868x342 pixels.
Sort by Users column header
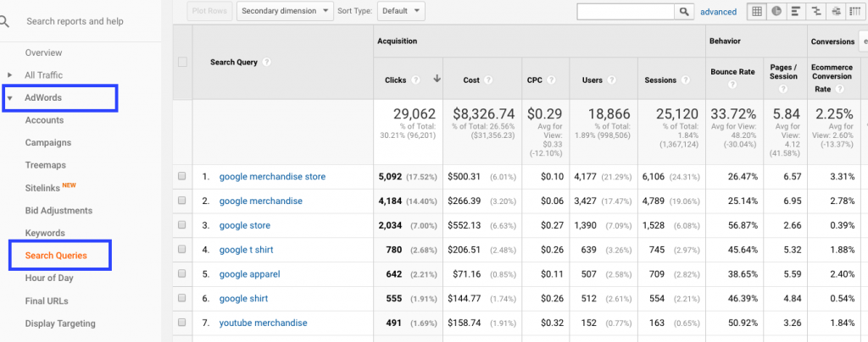(x=593, y=80)
